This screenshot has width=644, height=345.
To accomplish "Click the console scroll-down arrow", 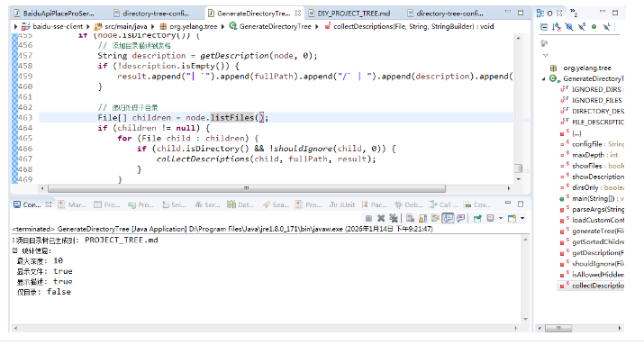I will click(526, 319).
